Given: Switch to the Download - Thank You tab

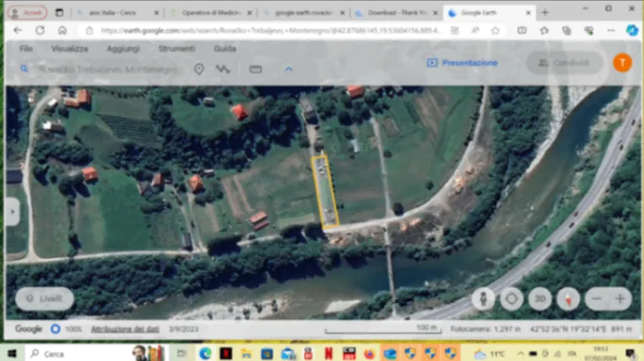Looking at the screenshot, I should pyautogui.click(x=397, y=13).
